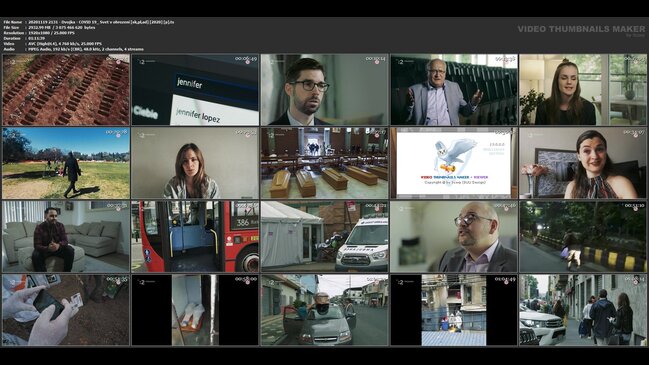The height and width of the screenshot is (365, 649).
Task: Click the 'Audio' MPEG Audio info line
Action: 74,49
